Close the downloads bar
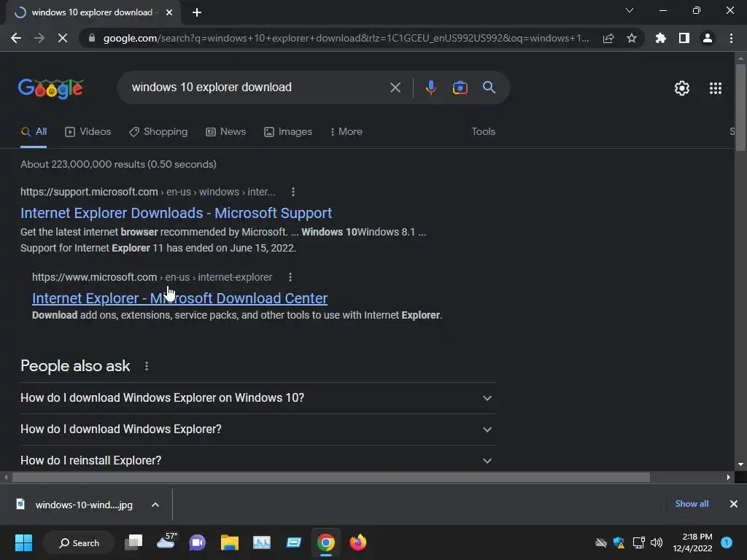This screenshot has height=560, width=747. [734, 504]
